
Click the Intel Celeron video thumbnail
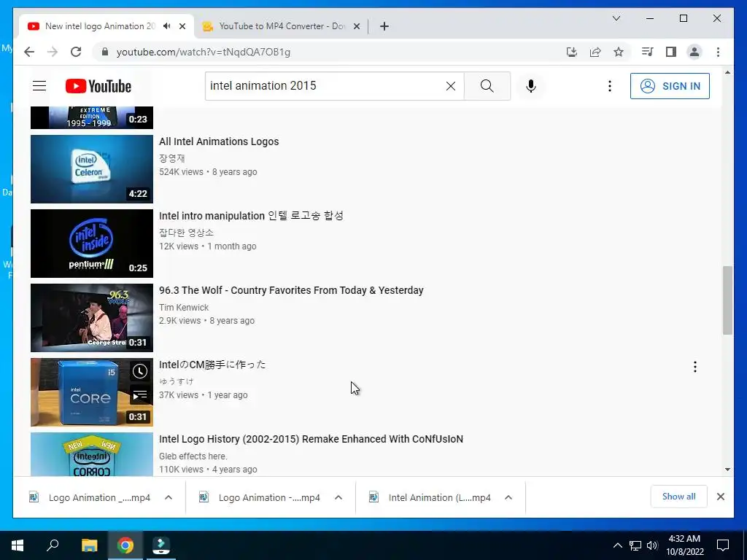92,169
